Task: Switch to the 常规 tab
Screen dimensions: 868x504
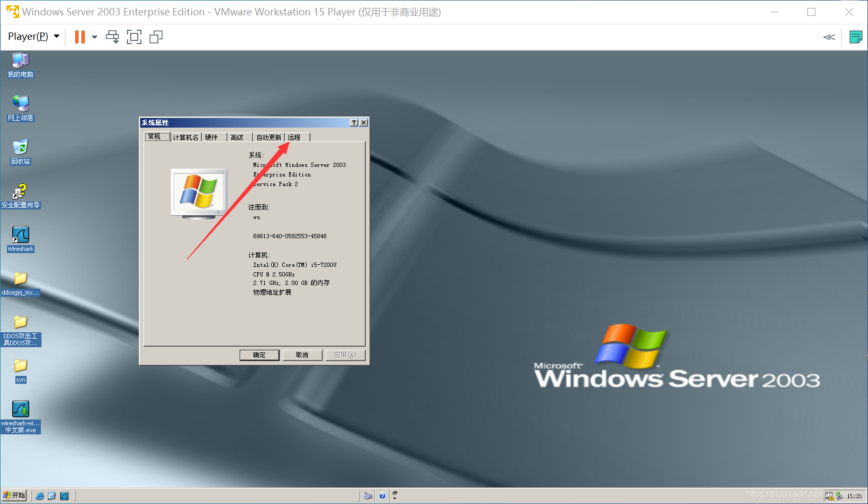Action: pyautogui.click(x=157, y=137)
